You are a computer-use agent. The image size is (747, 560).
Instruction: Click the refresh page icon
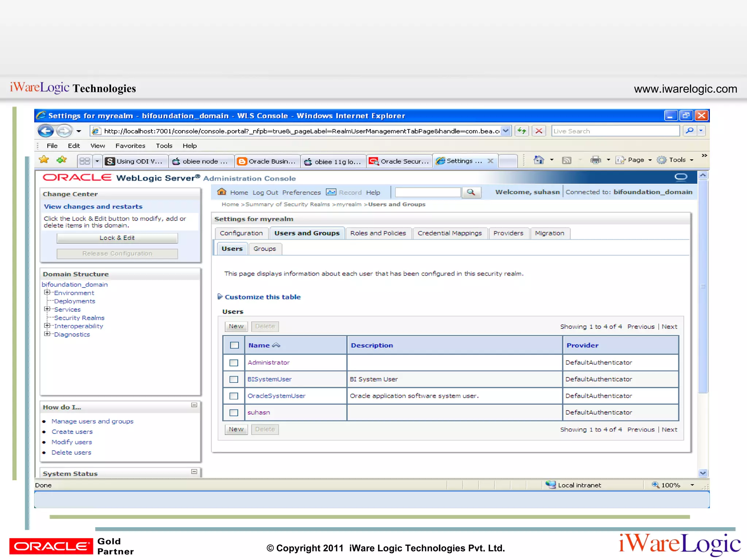click(522, 131)
